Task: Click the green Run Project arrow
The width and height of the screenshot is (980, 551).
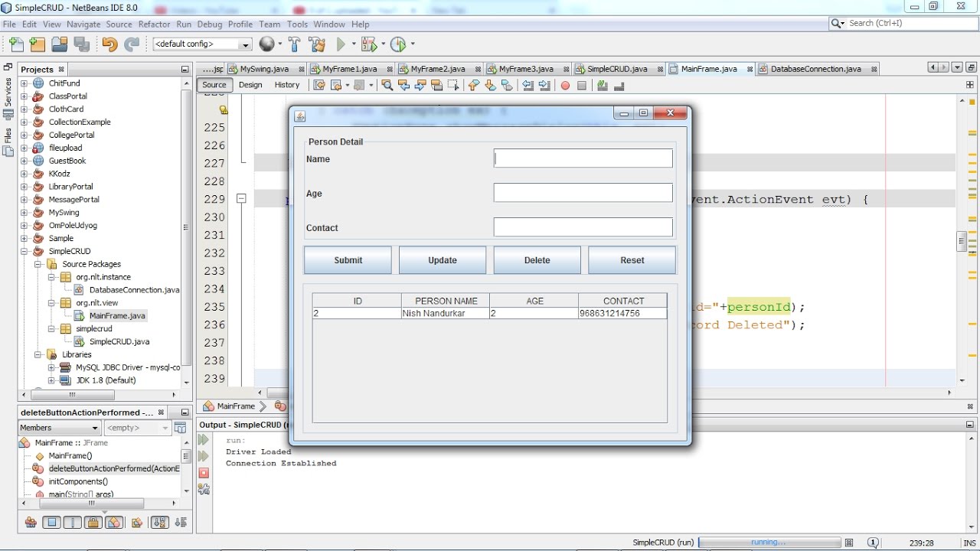Action: (341, 44)
